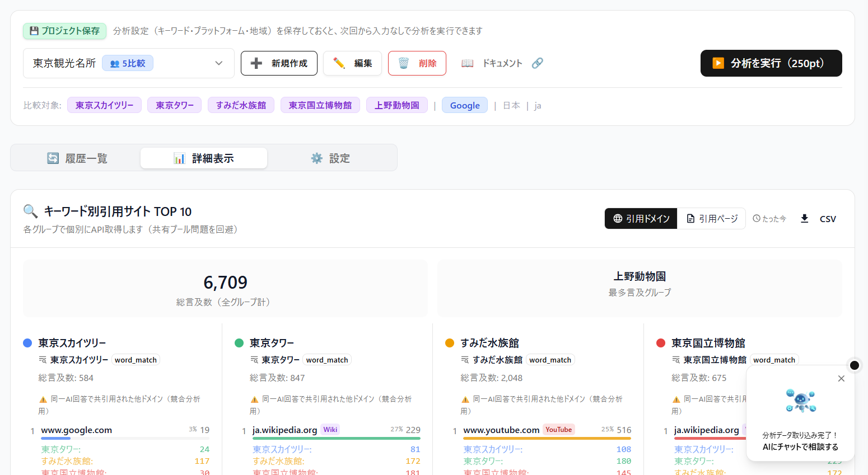Click 総言及数: 675 under 東京国立博物館
The width and height of the screenshot is (868, 475).
pos(699,378)
